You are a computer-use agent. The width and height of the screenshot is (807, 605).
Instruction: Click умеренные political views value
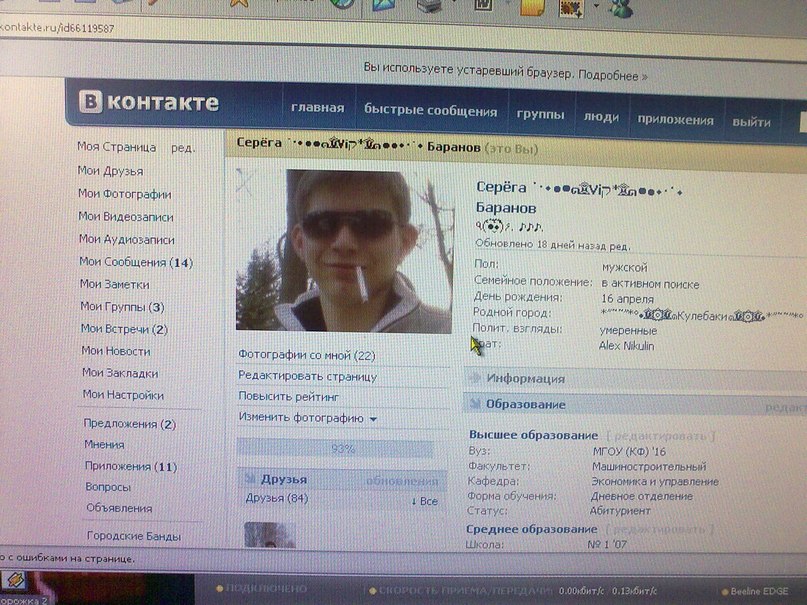pyautogui.click(x=628, y=330)
